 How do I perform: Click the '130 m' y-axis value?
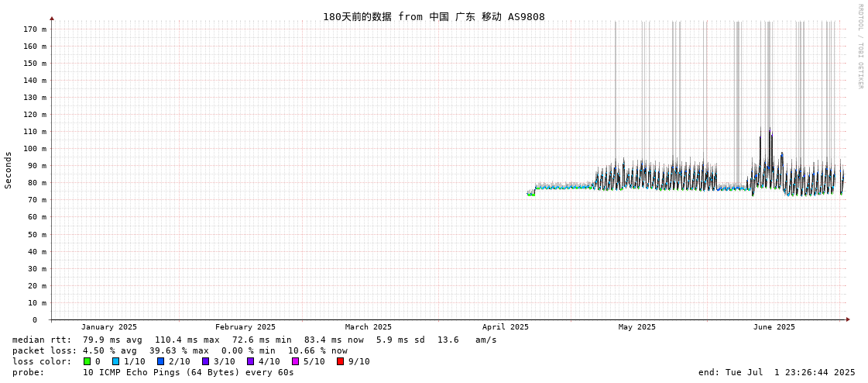click(36, 98)
